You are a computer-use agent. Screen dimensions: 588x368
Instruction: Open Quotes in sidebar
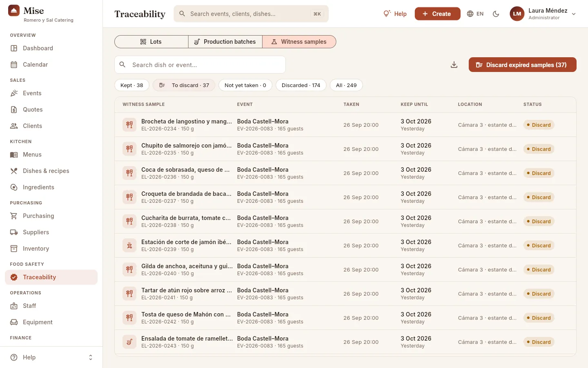click(x=51, y=110)
